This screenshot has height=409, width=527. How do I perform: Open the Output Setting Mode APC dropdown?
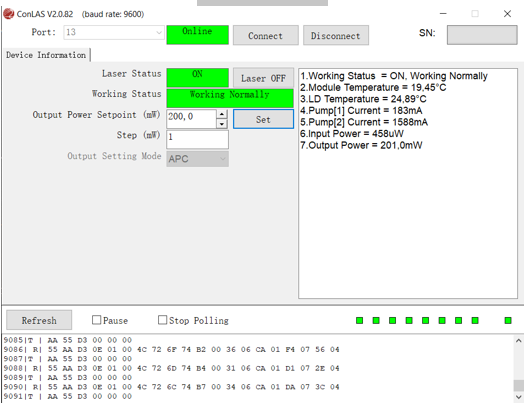[198, 159]
